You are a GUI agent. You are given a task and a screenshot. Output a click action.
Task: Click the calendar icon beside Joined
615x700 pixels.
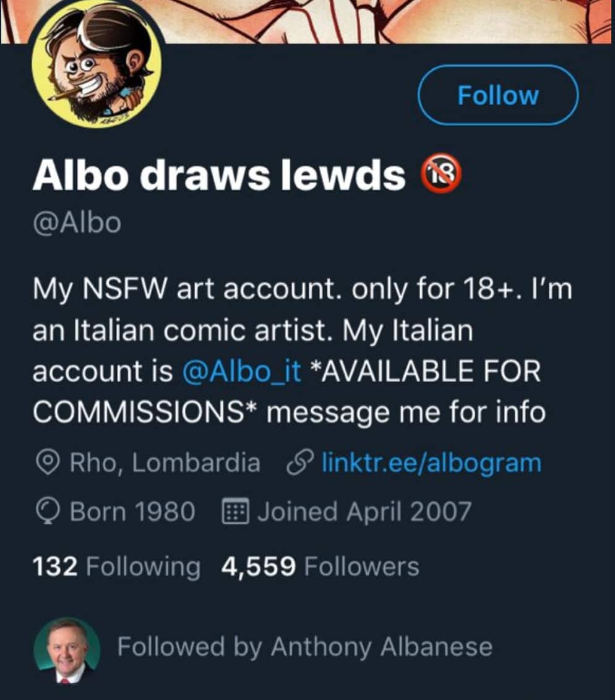tap(234, 512)
